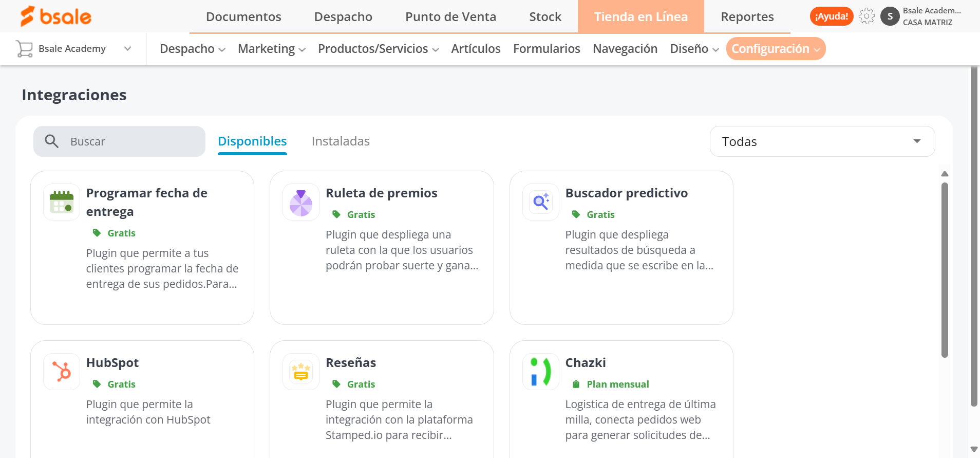The height and width of the screenshot is (458, 980).
Task: Open the Bsale Academ... CASA MATRIZ account
Action: click(932, 16)
